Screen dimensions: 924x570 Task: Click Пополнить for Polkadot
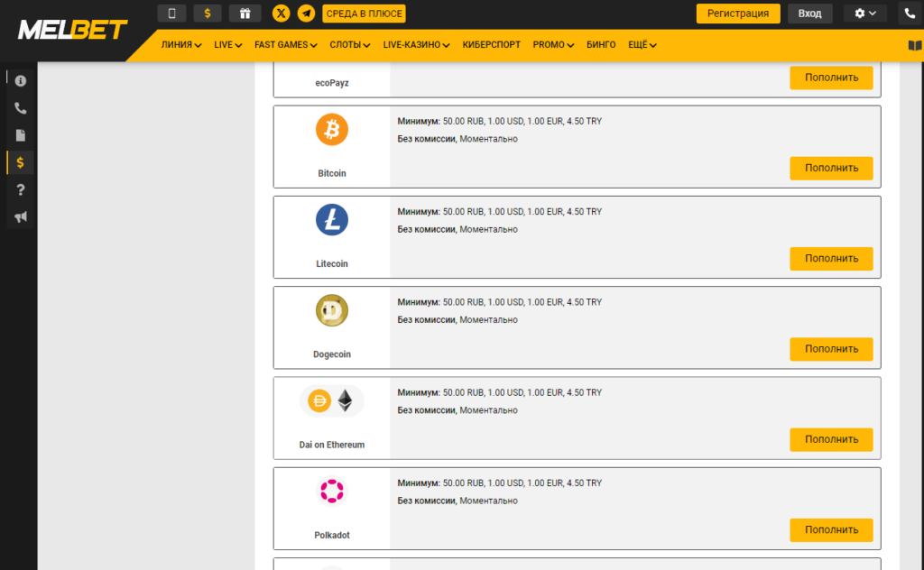pos(831,530)
